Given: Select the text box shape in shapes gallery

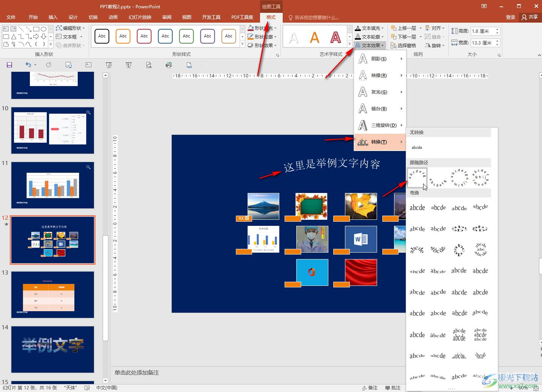Looking at the screenshot, I should [6, 29].
